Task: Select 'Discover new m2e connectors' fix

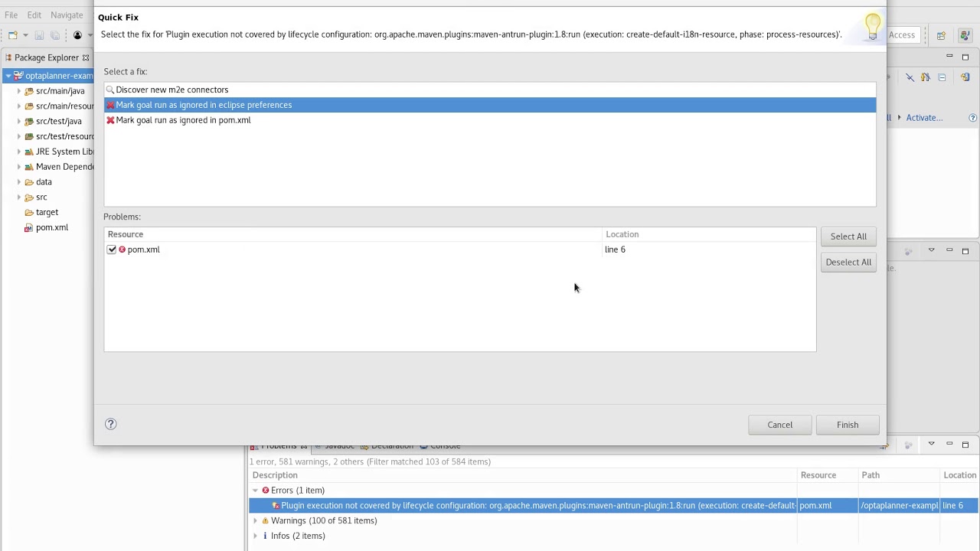Action: pos(490,90)
